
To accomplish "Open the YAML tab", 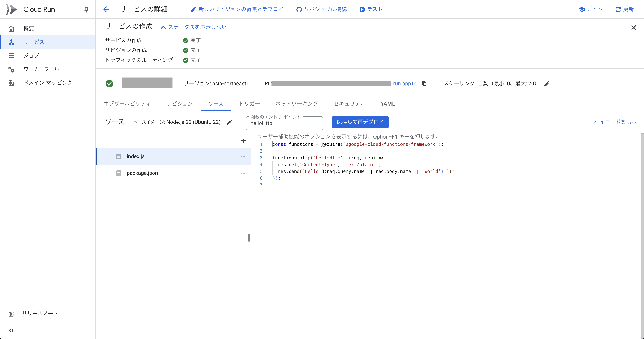I will 387,104.
